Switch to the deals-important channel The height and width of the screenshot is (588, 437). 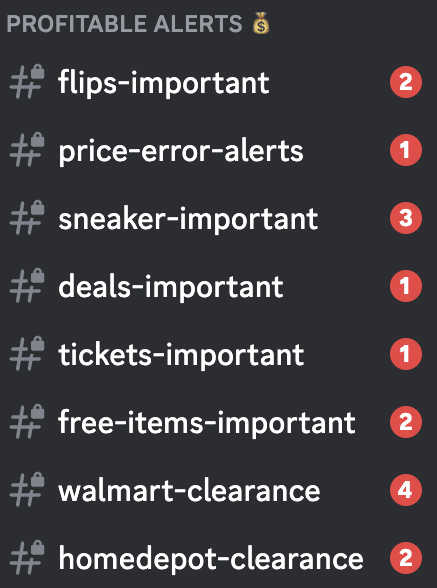point(218,286)
